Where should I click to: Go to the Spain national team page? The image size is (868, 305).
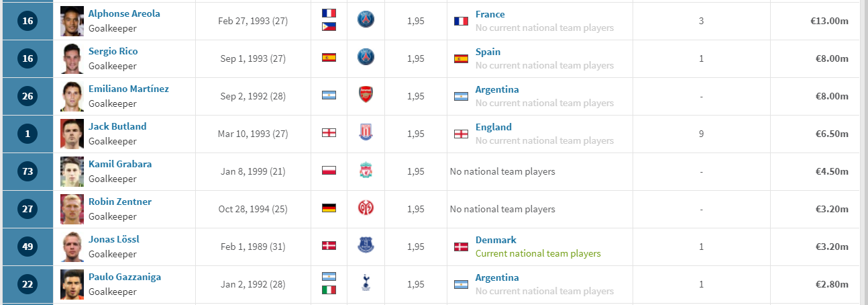tap(488, 52)
